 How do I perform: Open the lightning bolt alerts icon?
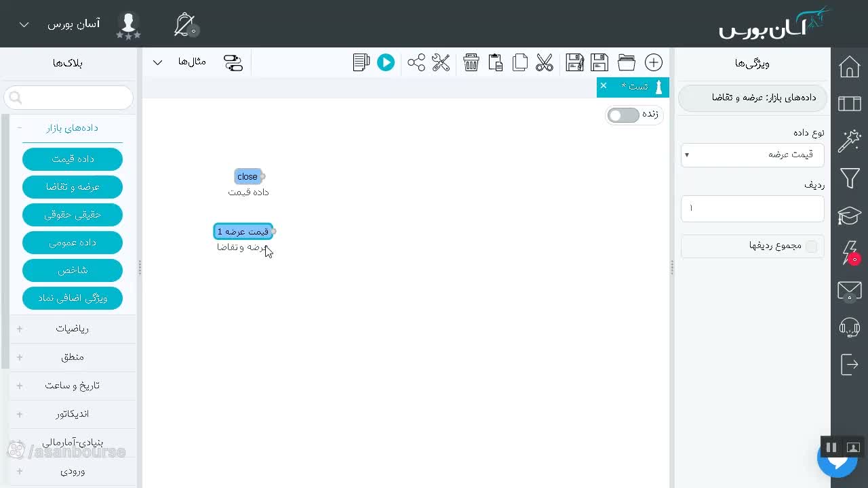(850, 253)
